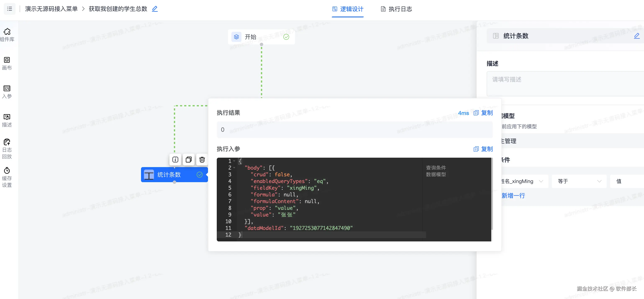Click the hamburger menu icon at top left

pyautogui.click(x=9, y=9)
